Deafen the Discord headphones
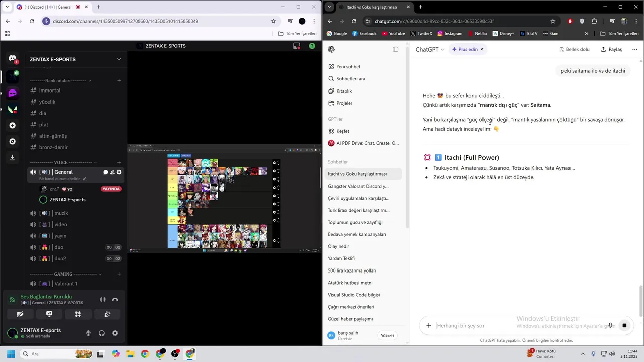644x362 pixels. [x=102, y=333]
